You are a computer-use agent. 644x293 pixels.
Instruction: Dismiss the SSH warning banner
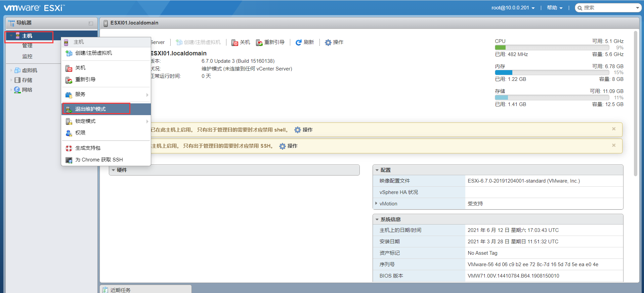[614, 145]
